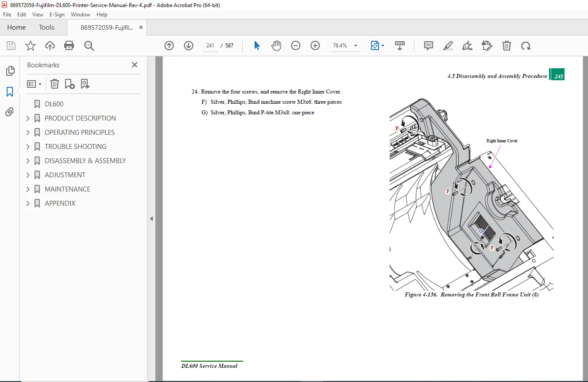The image size is (588, 382).
Task: Jump to DL600 bookmark
Action: (x=54, y=104)
